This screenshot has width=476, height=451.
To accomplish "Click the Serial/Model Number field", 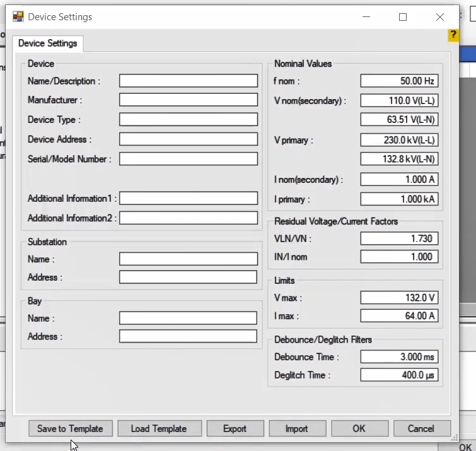I will (x=189, y=159).
